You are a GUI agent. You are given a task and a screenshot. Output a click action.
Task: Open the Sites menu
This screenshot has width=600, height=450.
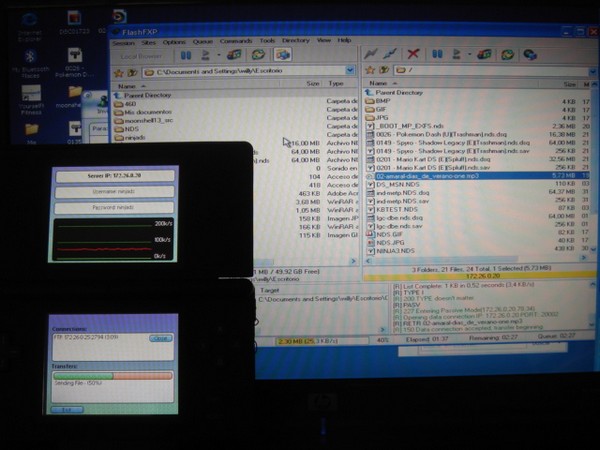click(148, 42)
